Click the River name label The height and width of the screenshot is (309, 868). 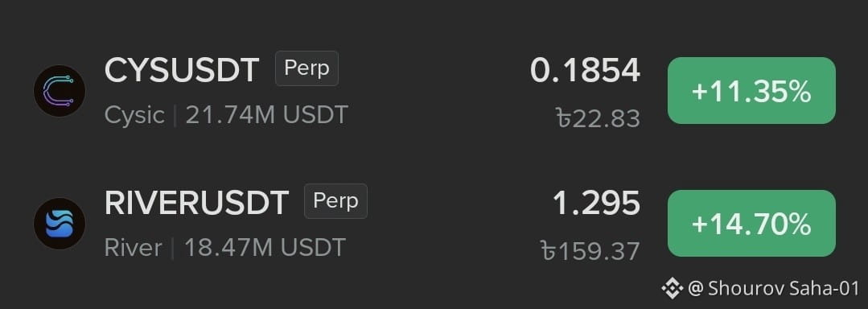[x=134, y=248]
